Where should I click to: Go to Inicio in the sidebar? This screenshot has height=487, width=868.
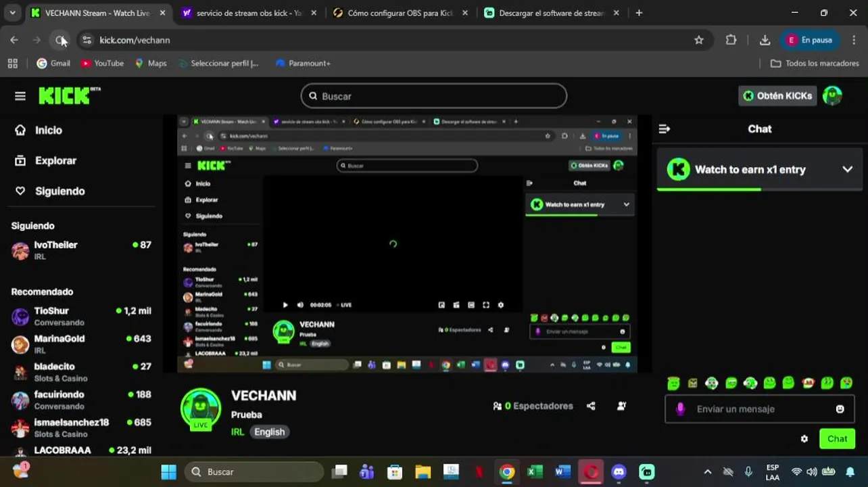pyautogui.click(x=39, y=130)
